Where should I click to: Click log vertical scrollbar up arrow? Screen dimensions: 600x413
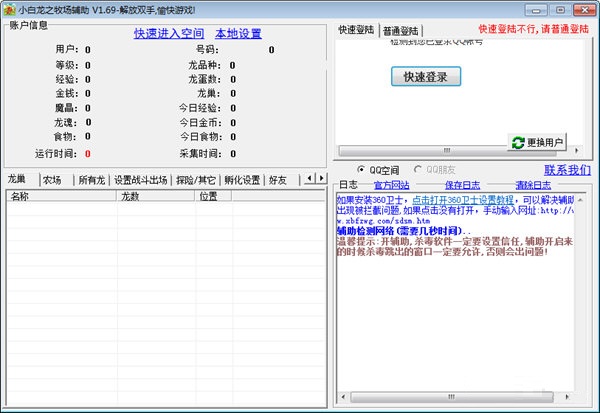pyautogui.click(x=580, y=200)
